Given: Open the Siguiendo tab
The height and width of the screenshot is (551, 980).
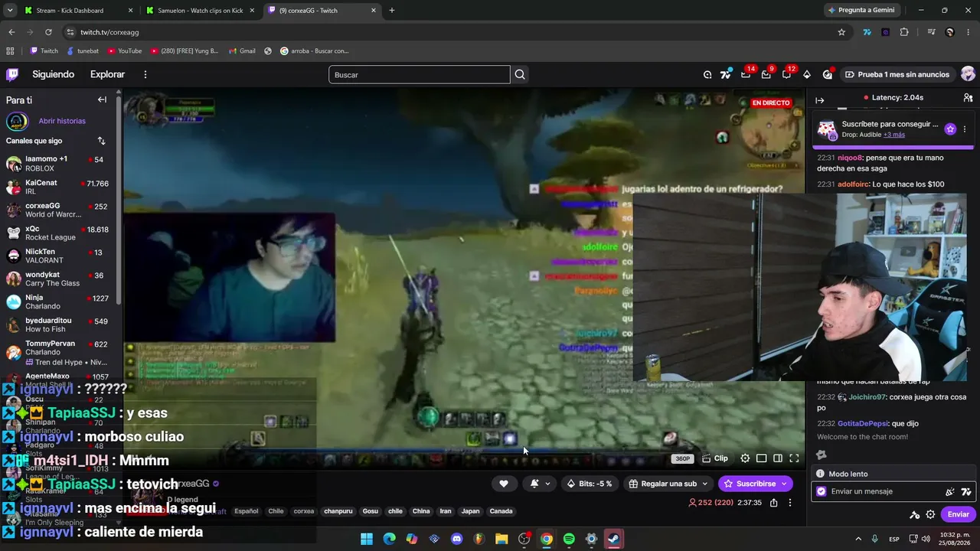Looking at the screenshot, I should (54, 74).
